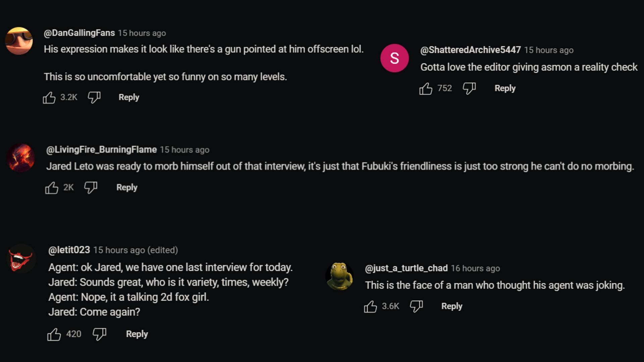Open the @letit023 username link

[x=69, y=250]
